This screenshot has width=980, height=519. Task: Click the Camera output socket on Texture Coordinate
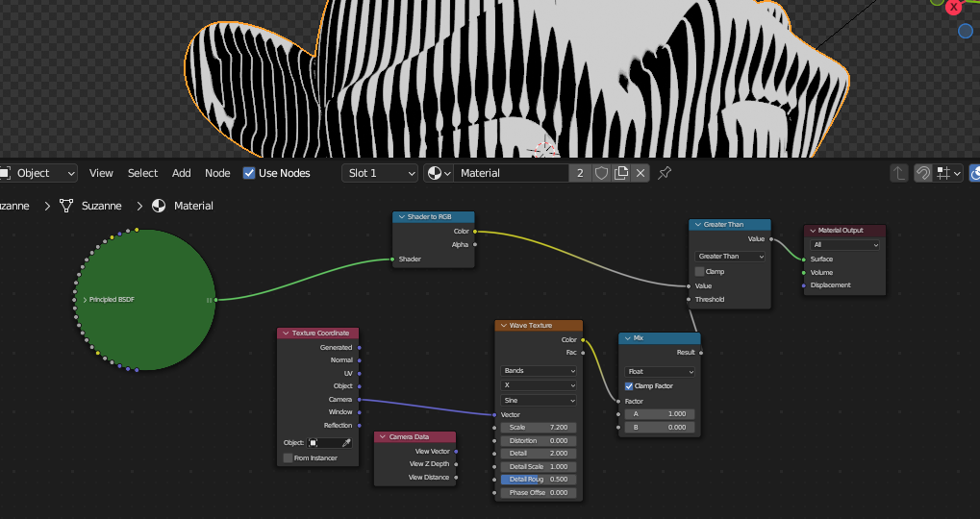coord(360,399)
